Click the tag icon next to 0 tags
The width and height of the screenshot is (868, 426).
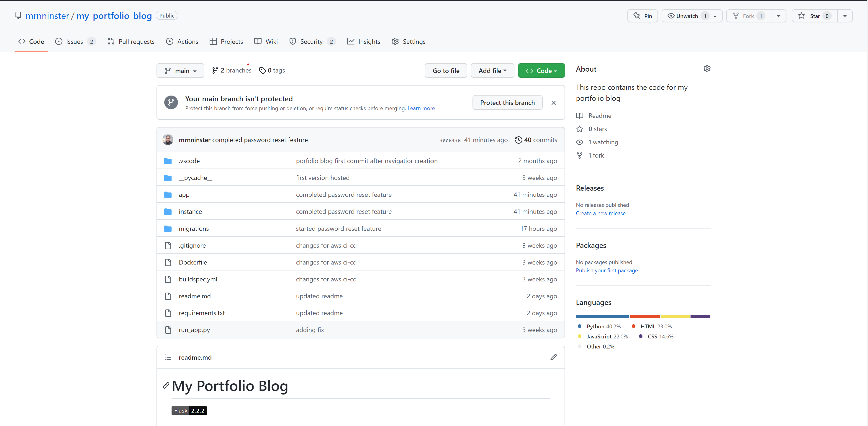click(x=262, y=70)
